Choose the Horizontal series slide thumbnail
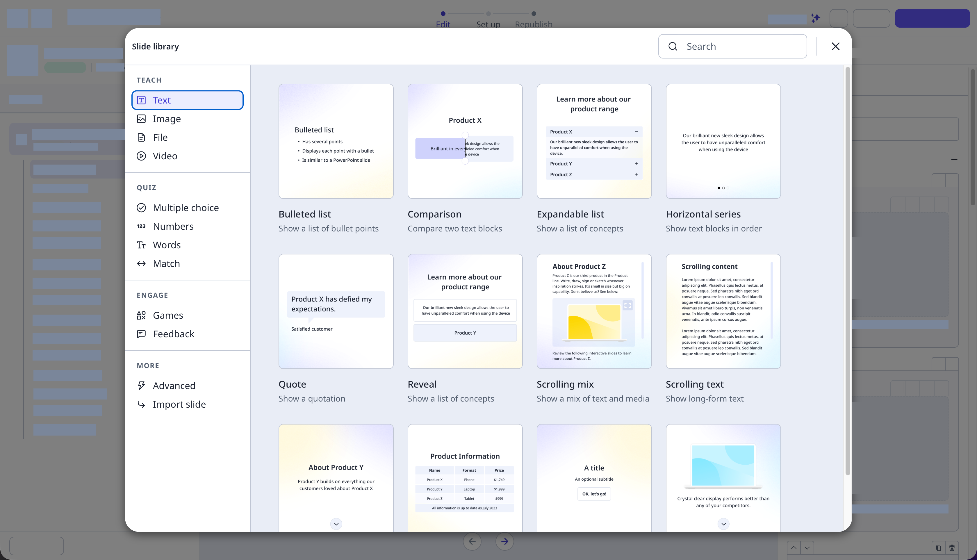977x560 pixels. (x=723, y=141)
